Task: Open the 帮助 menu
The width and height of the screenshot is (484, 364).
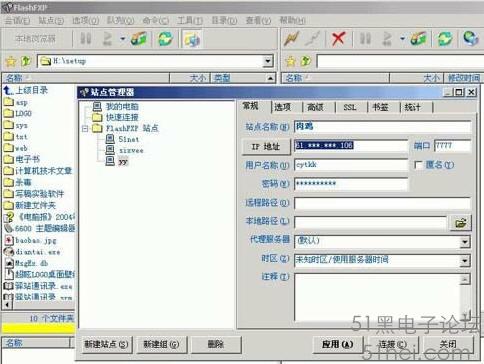Action: click(292, 20)
